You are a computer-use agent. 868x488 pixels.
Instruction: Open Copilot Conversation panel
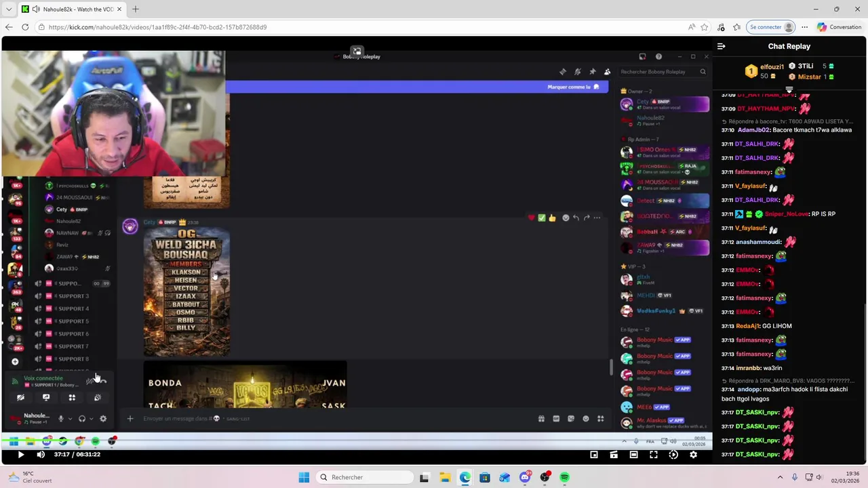coord(840,27)
